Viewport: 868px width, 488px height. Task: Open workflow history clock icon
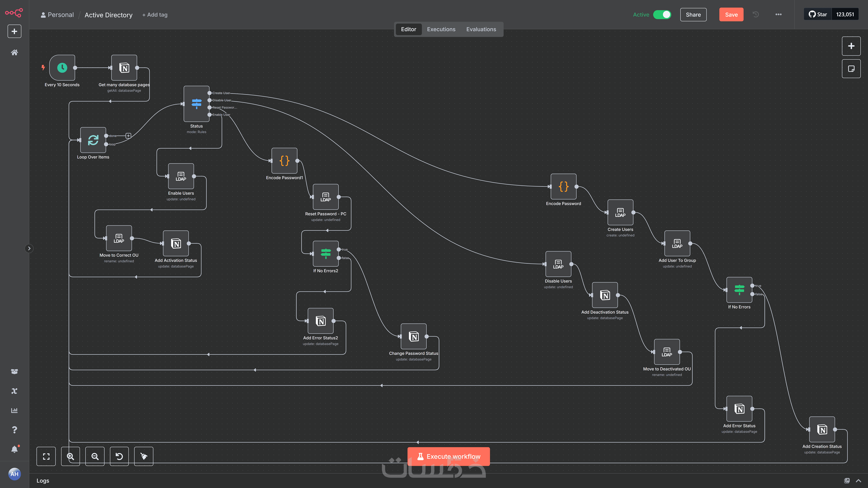pyautogui.click(x=756, y=15)
